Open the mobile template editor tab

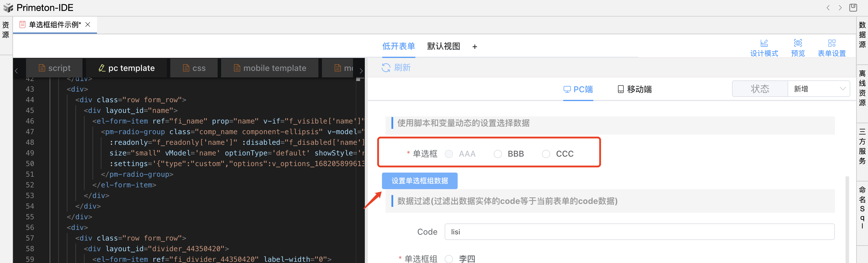(x=270, y=68)
